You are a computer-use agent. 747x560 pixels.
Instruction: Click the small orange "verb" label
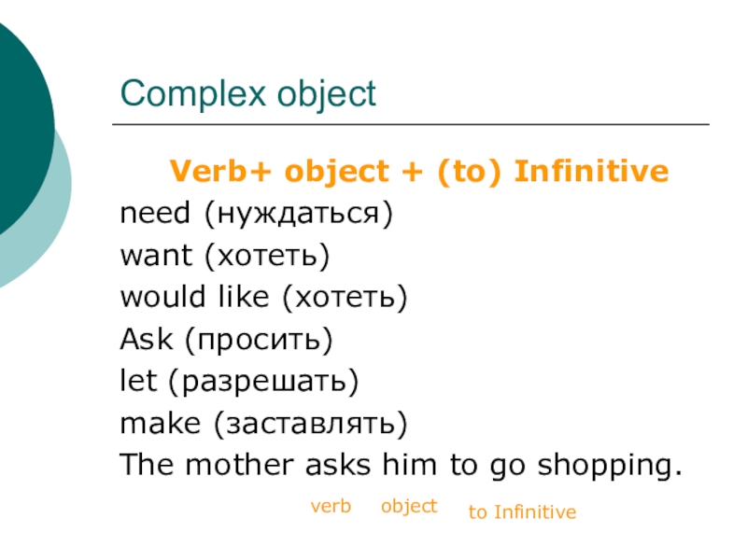(x=331, y=506)
